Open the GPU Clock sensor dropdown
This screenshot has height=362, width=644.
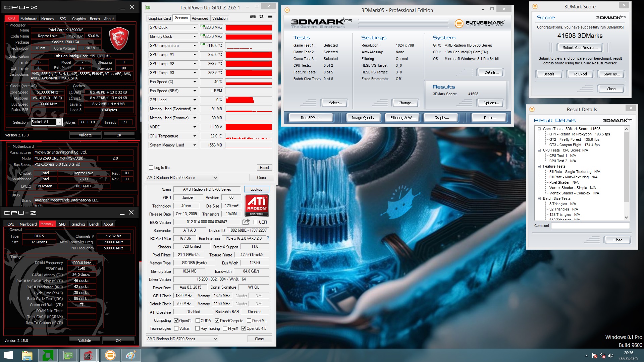tap(194, 27)
